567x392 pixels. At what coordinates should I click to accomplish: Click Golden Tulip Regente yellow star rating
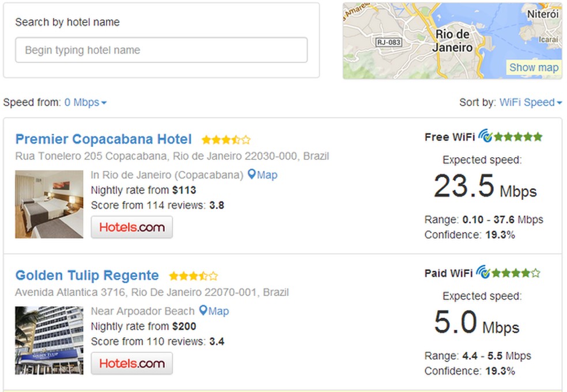193,276
